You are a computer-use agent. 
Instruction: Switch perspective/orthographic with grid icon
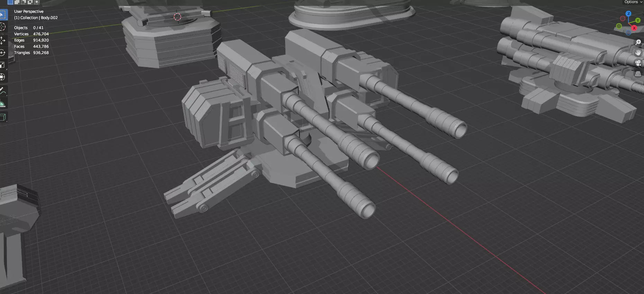[638, 74]
